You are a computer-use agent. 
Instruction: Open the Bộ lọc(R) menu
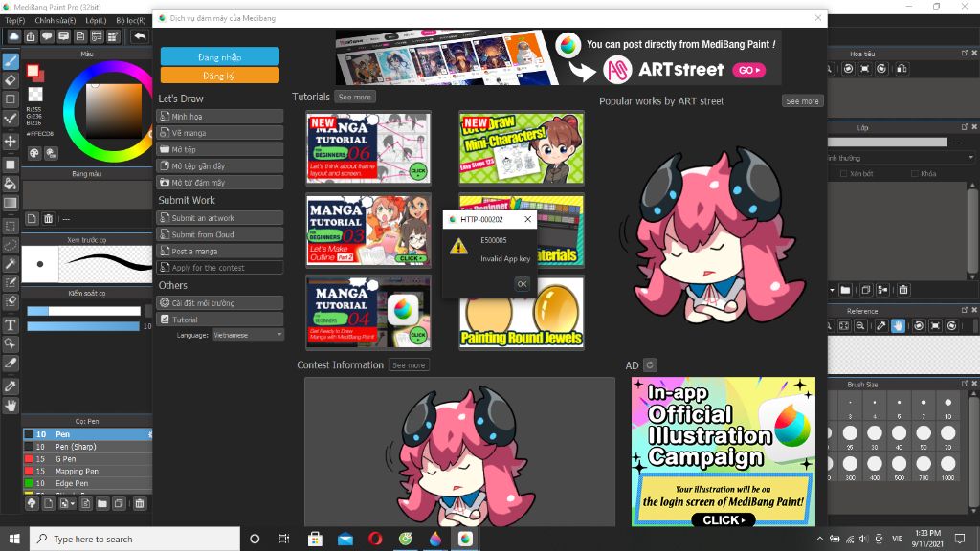(x=130, y=21)
